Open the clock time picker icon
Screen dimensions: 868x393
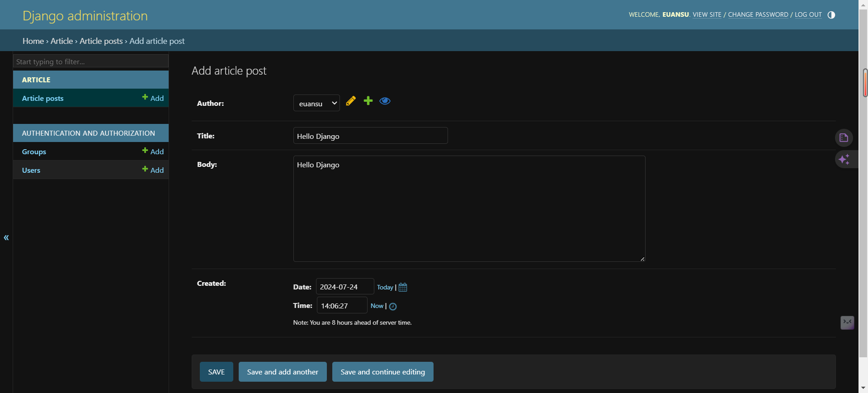pyautogui.click(x=393, y=307)
